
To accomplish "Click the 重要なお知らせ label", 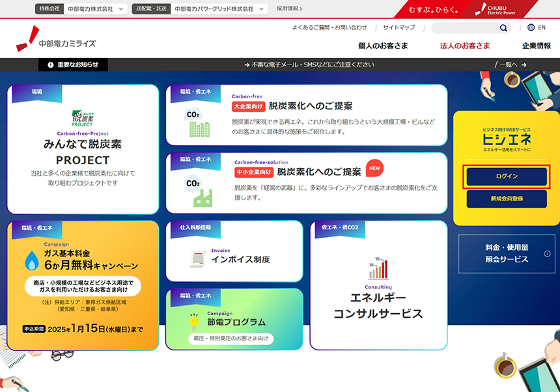I will (78, 65).
